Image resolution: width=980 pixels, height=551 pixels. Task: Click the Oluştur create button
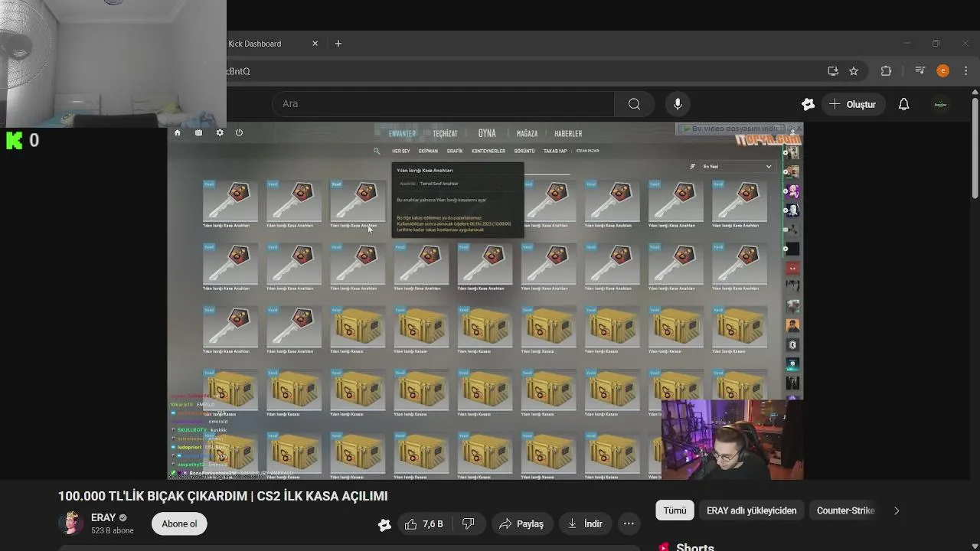(853, 104)
